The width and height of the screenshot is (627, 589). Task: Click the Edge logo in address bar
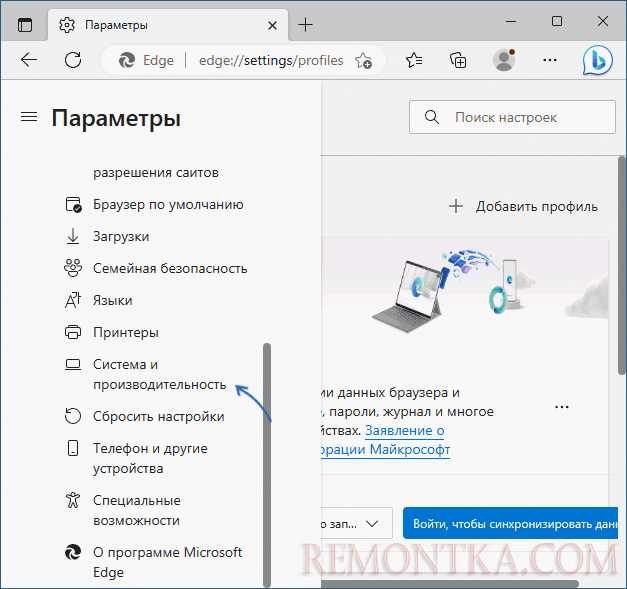127,60
